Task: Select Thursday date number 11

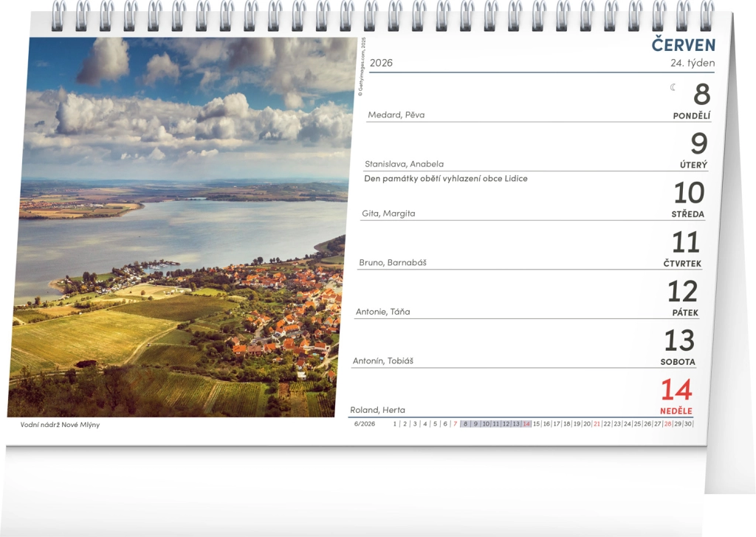Action: click(x=685, y=243)
